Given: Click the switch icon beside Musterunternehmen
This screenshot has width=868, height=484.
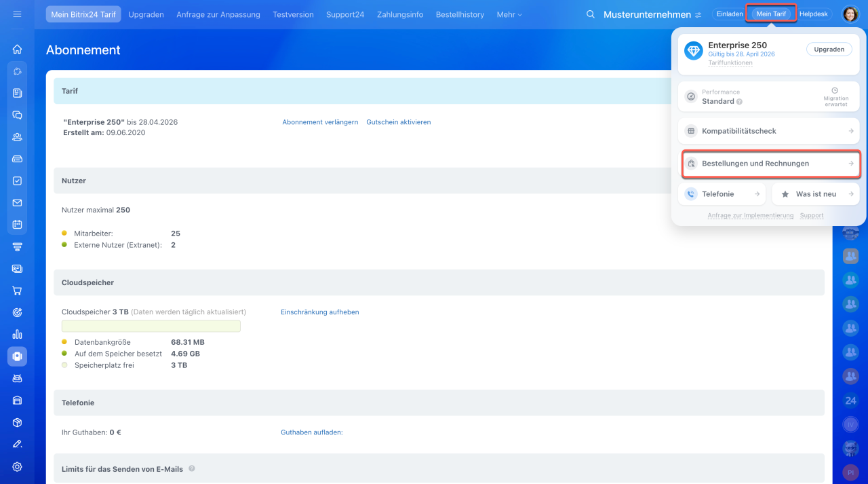Looking at the screenshot, I should pos(698,15).
